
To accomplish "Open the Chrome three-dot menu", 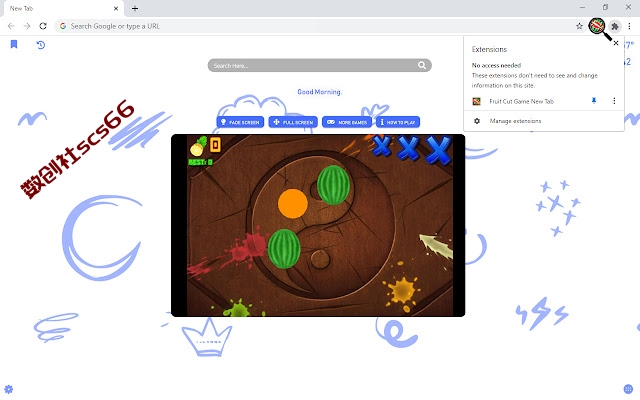I will (x=629, y=26).
